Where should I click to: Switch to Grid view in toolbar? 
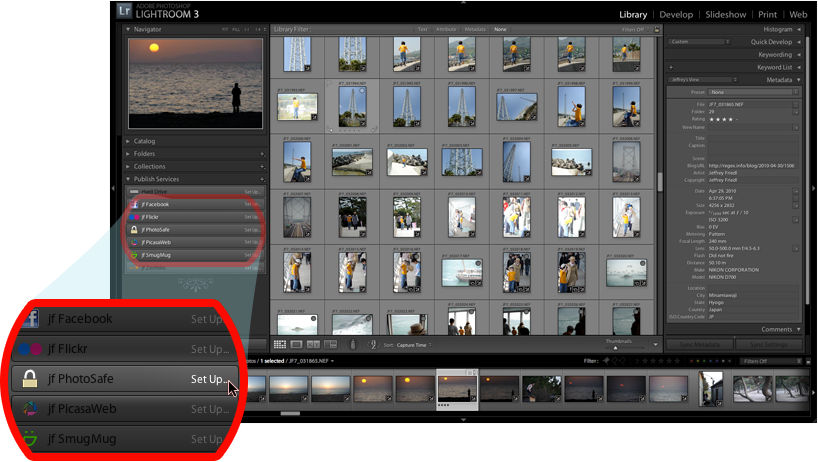pos(280,345)
